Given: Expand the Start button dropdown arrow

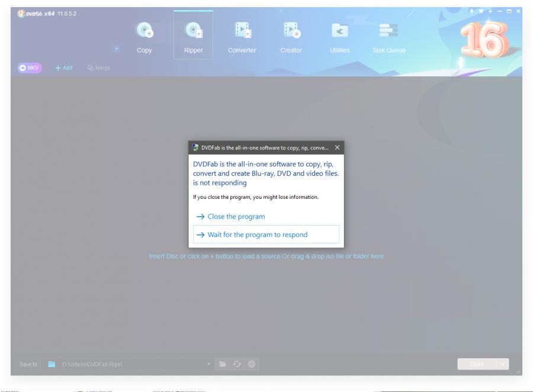Looking at the screenshot, I should 502,364.
